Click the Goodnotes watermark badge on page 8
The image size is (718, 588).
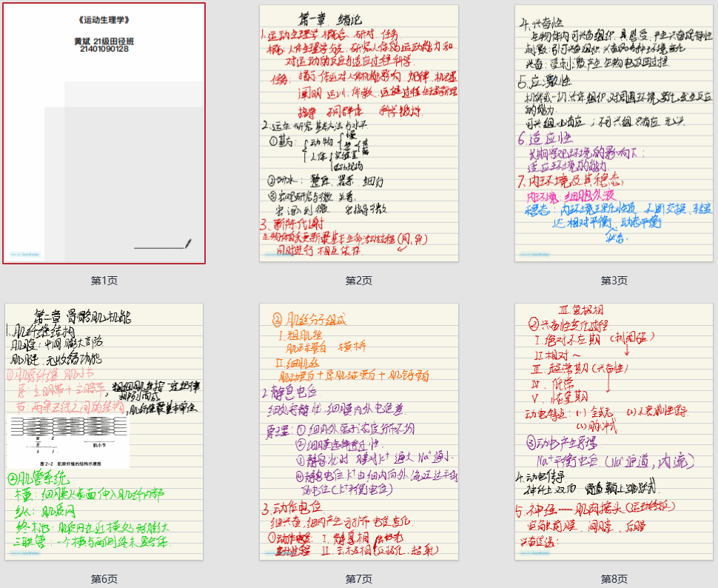536,552
